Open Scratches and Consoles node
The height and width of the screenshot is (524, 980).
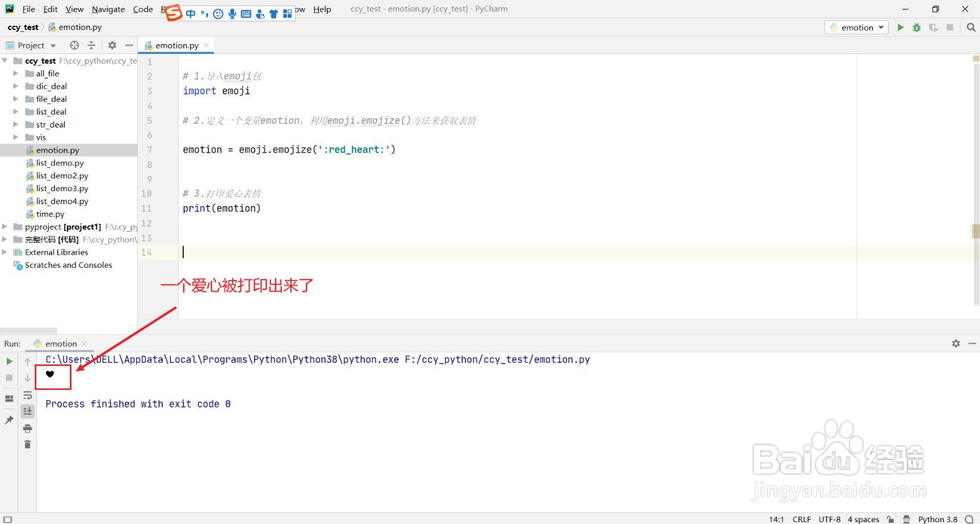pos(69,265)
